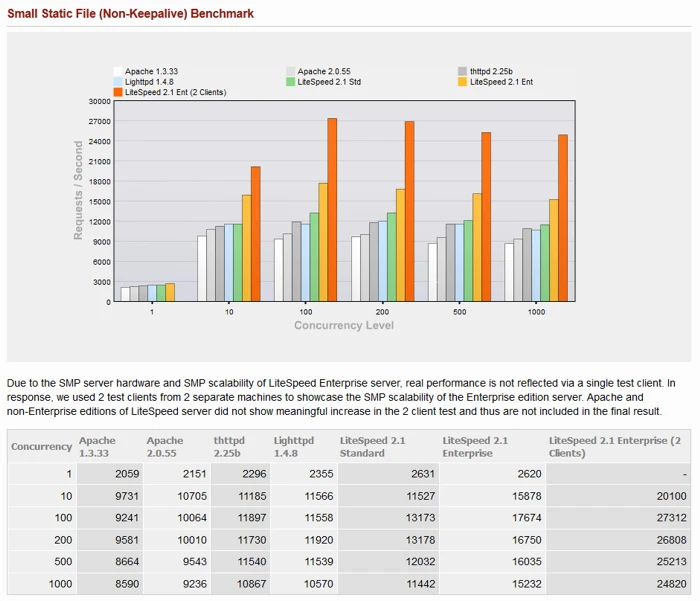700x601 pixels.
Task: Click the table cell with value 8664
Action: pyautogui.click(x=110, y=562)
